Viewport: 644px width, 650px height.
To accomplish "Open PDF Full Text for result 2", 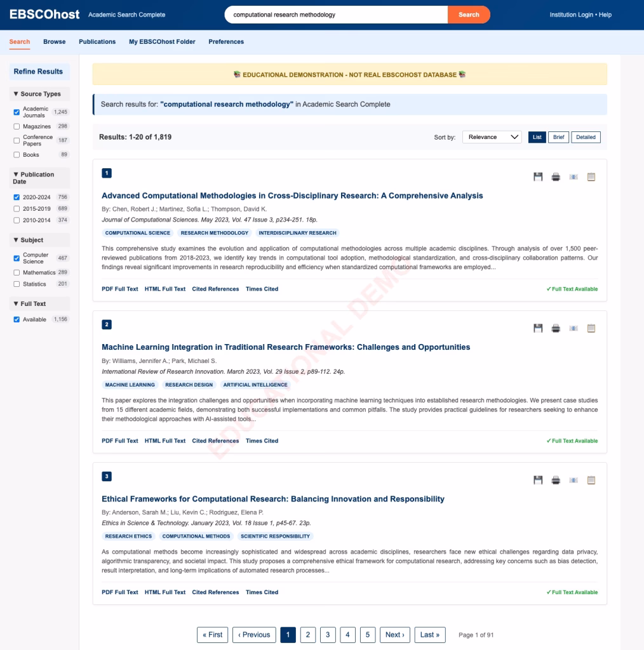I will tap(119, 441).
